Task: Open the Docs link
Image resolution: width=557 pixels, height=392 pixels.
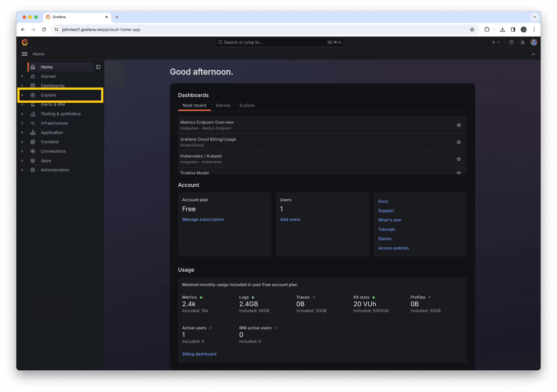Action: (383, 201)
